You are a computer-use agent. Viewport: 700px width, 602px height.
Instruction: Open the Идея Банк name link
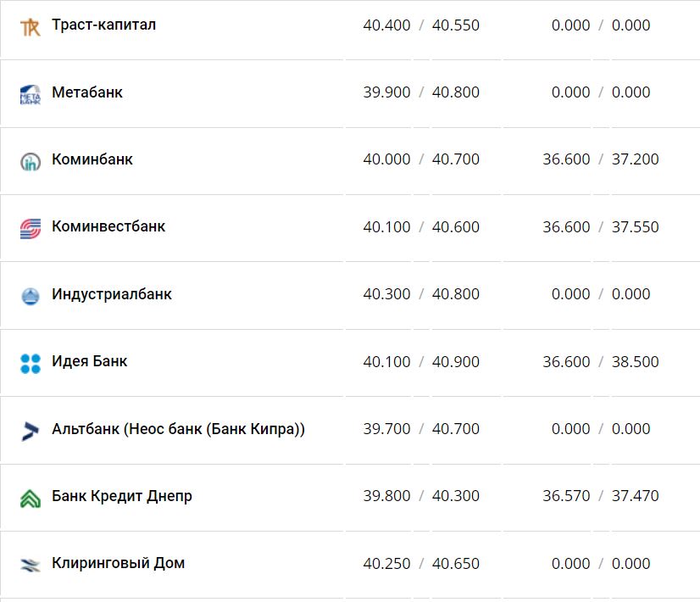pos(90,361)
